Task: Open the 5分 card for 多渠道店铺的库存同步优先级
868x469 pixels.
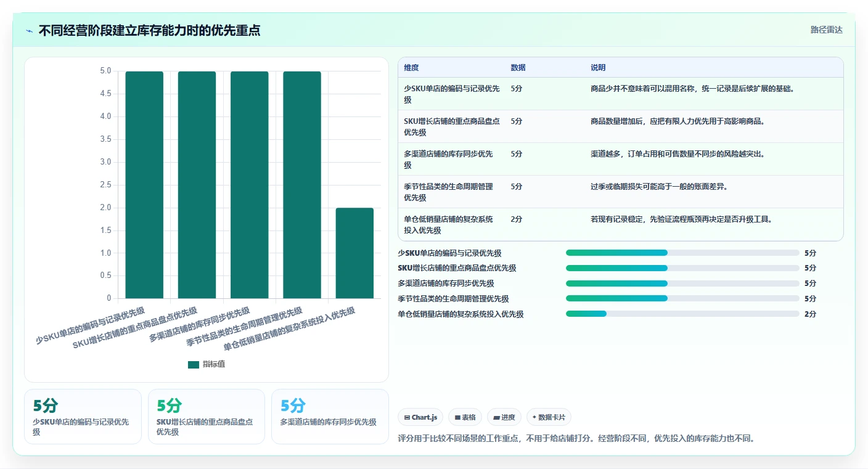Action: 330,417
